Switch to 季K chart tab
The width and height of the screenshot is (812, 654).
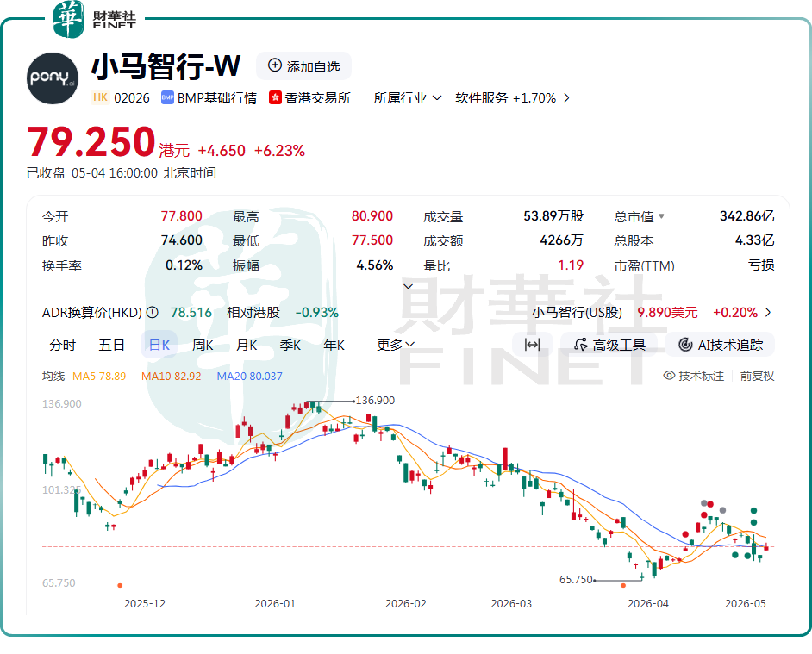290,345
